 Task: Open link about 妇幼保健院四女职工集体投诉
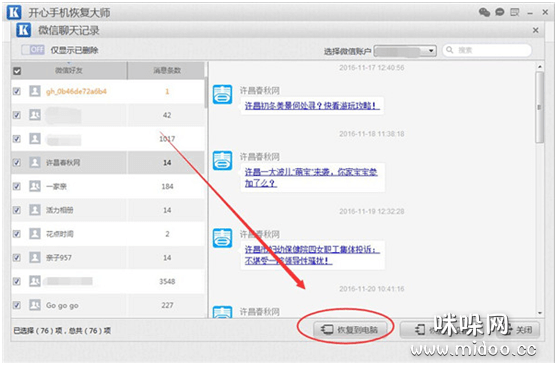312,255
